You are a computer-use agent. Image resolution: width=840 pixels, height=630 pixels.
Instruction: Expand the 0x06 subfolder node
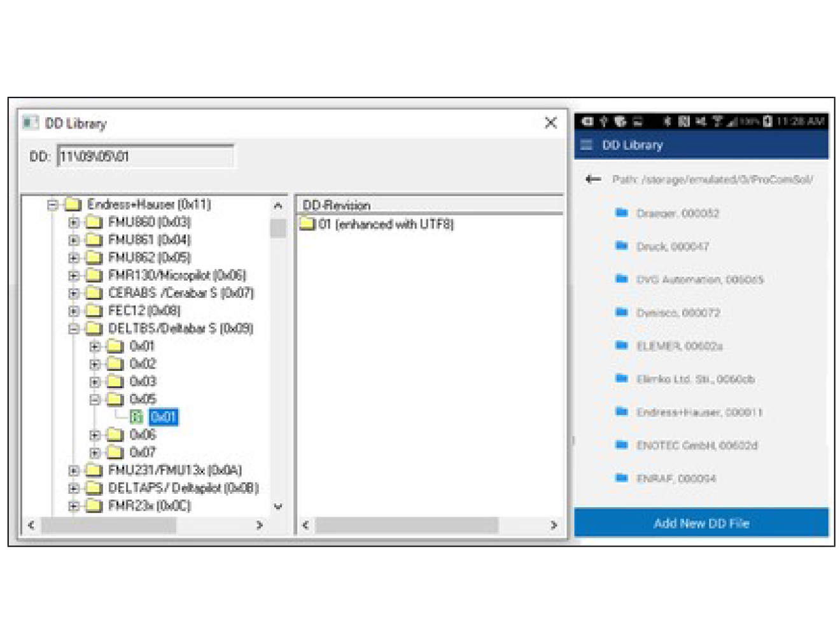pyautogui.click(x=95, y=435)
